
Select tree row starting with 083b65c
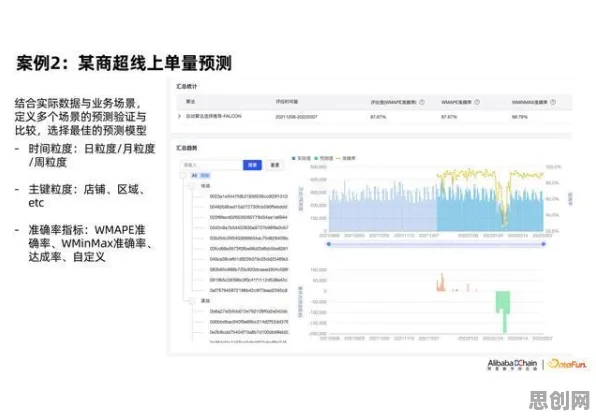(249, 269)
